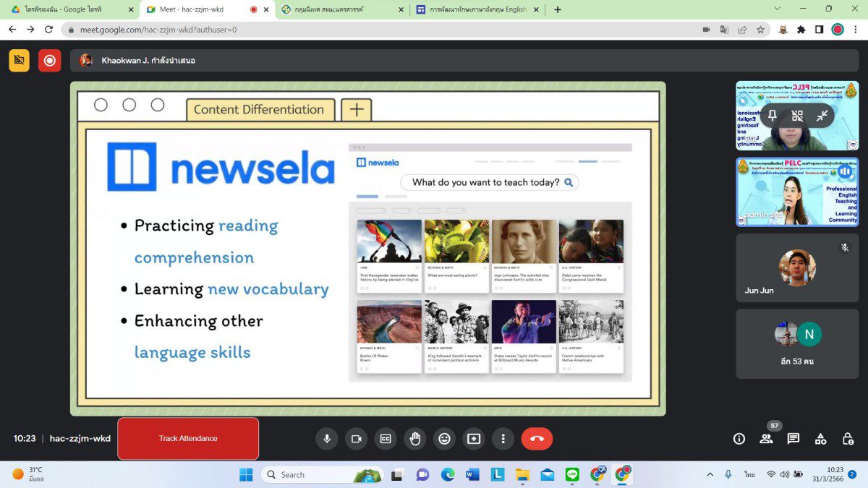Image resolution: width=868 pixels, height=488 pixels.
Task: Minimize the top participant's video tile
Action: 822,116
